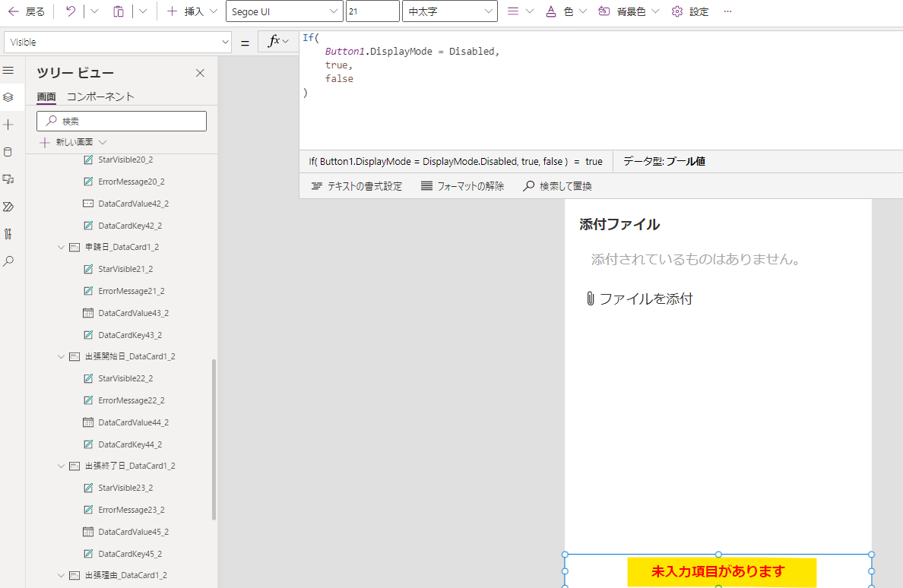Click the DataCardValue43_2 calendar icon
This screenshot has width=903, height=588.
pos(88,313)
